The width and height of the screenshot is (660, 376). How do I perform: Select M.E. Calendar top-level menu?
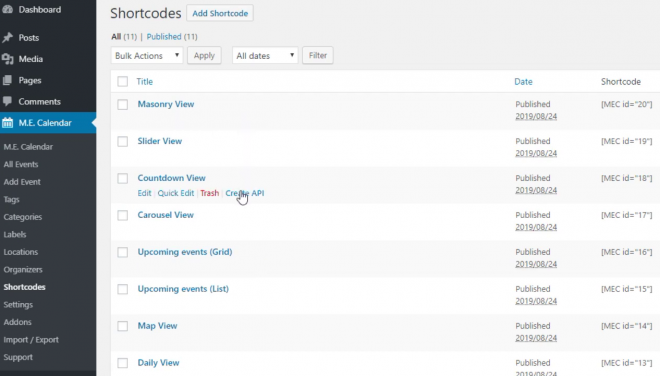[45, 123]
